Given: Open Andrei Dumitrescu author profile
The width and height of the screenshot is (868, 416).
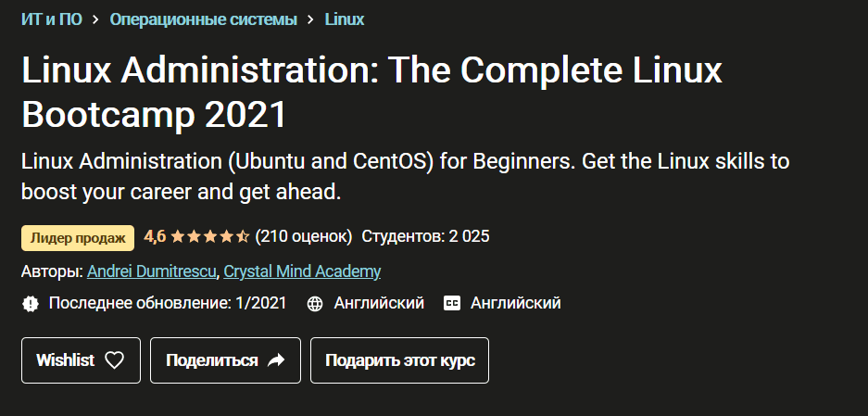Looking at the screenshot, I should 152,271.
